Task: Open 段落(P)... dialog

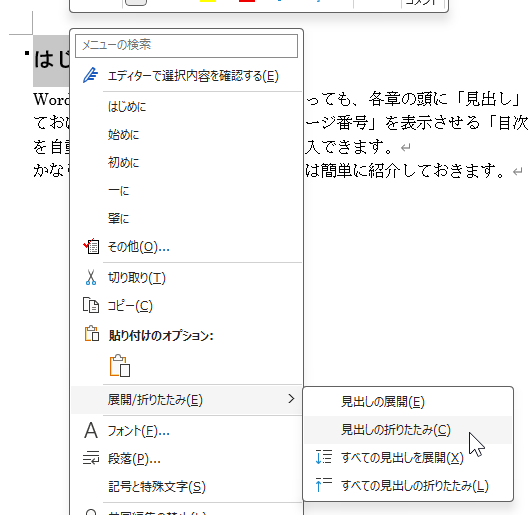Action: coord(186,459)
